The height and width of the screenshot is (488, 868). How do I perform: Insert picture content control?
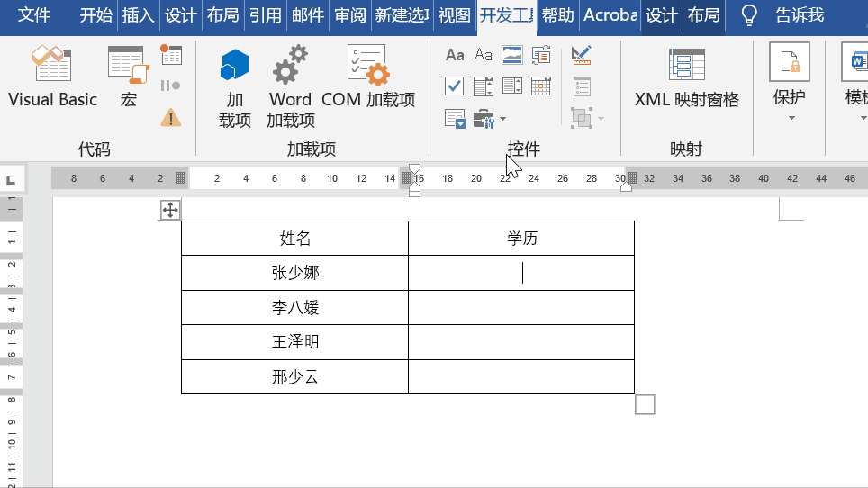click(x=512, y=55)
